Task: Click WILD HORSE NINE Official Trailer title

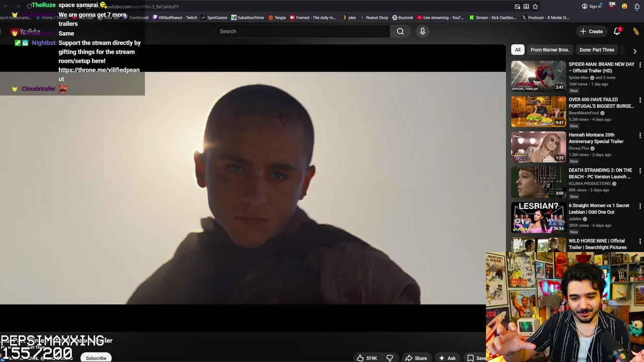Action: click(597, 244)
